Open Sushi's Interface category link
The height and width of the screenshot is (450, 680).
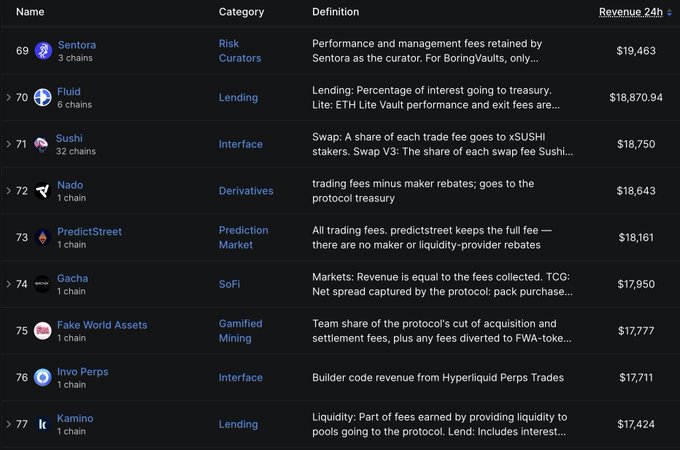[x=241, y=144]
